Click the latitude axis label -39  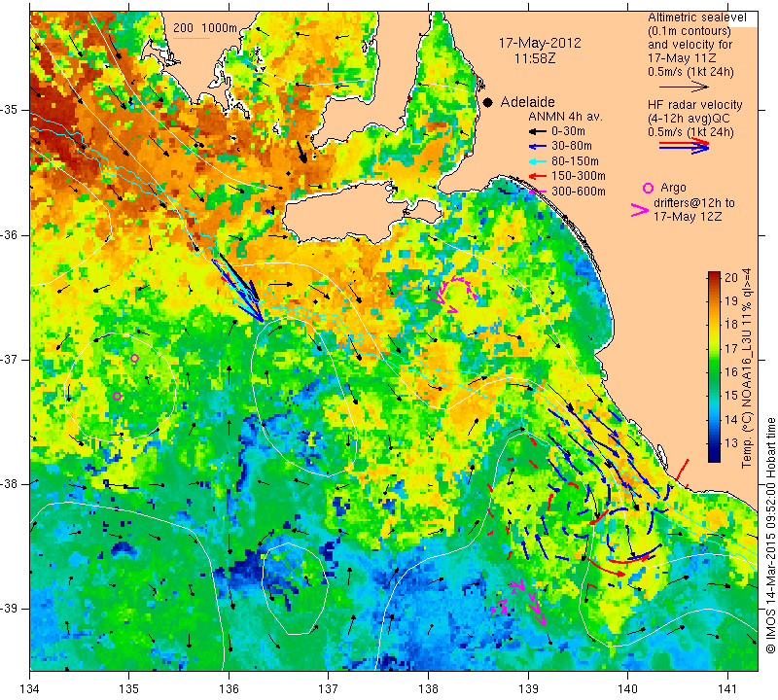coord(9,608)
